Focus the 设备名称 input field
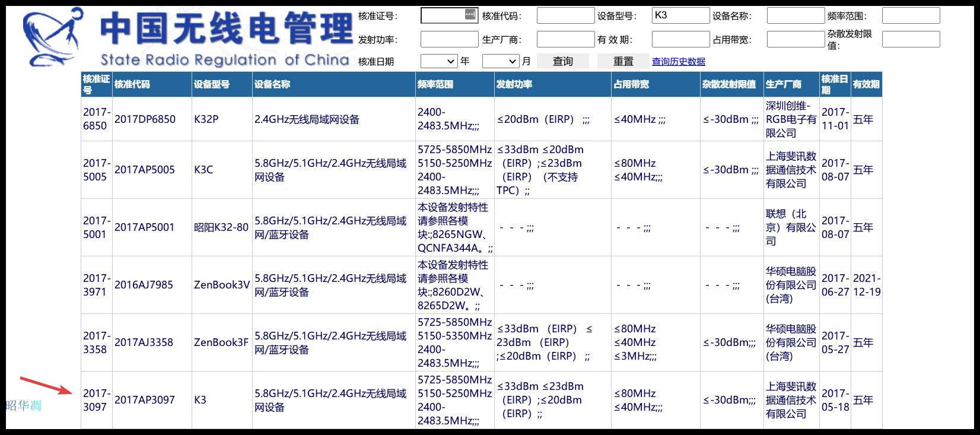Viewport: 980px width, 435px height. 796,15
